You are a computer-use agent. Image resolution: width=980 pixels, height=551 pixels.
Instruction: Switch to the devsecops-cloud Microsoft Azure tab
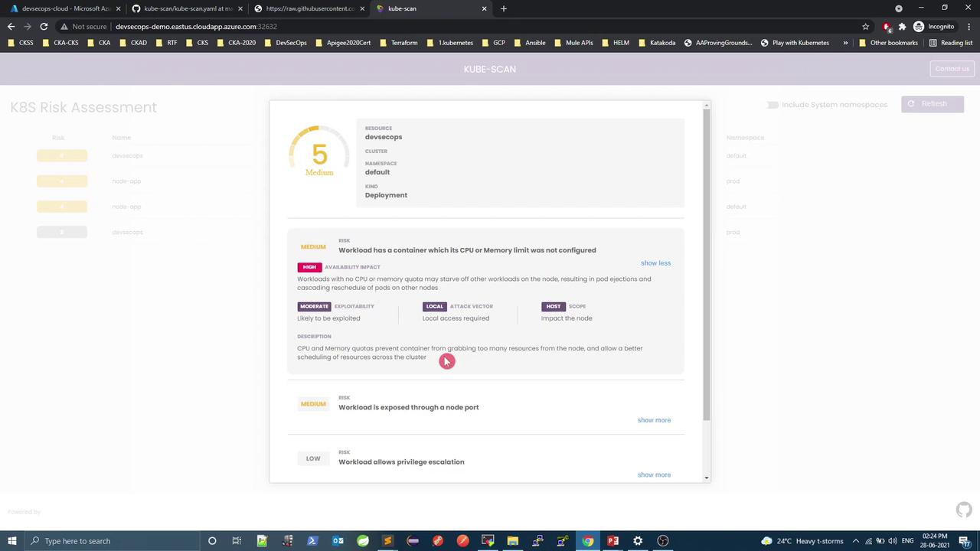pos(64,8)
